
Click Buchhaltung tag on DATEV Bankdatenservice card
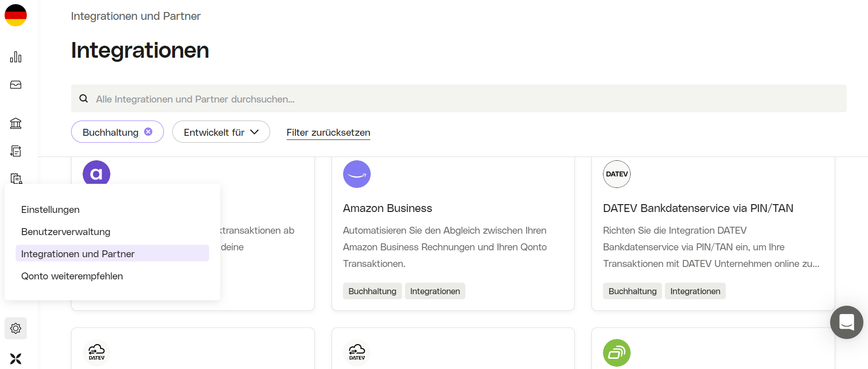(633, 291)
